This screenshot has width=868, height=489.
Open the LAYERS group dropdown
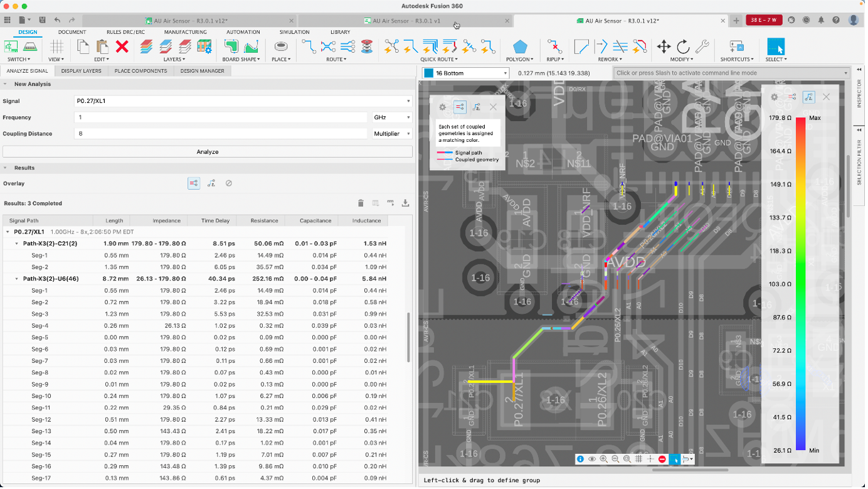(x=174, y=60)
